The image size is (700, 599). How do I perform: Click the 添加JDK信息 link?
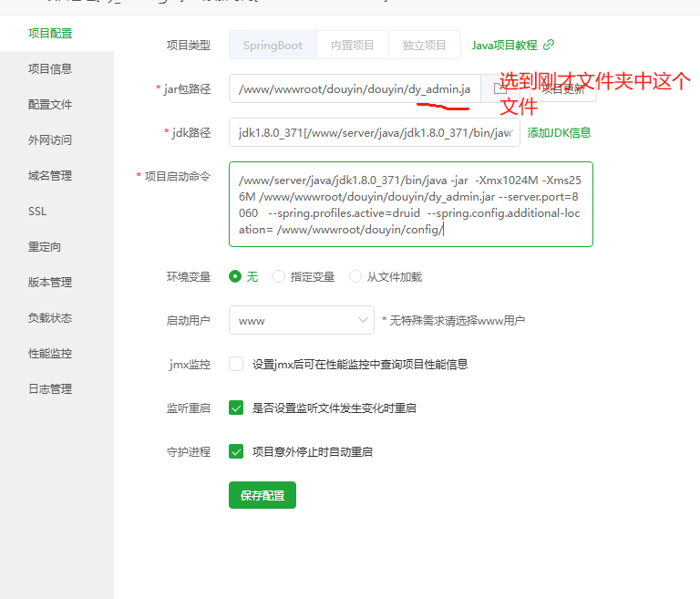(559, 132)
